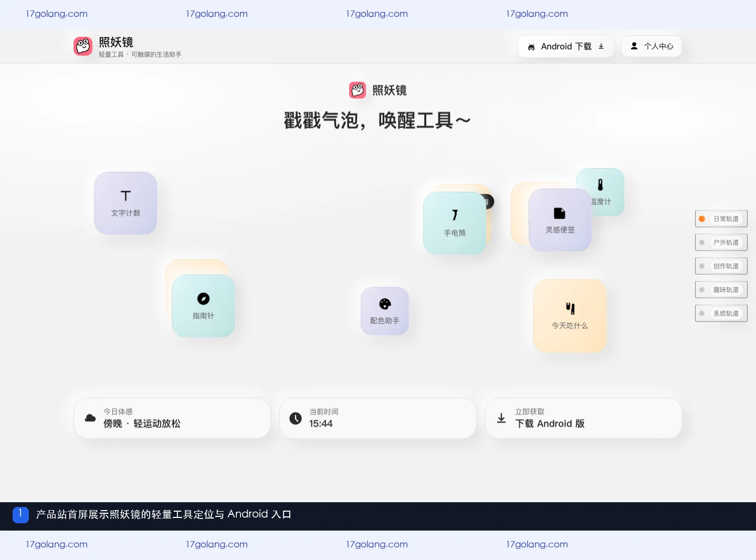Click the time value 15:44
756x560 pixels.
pos(321,424)
